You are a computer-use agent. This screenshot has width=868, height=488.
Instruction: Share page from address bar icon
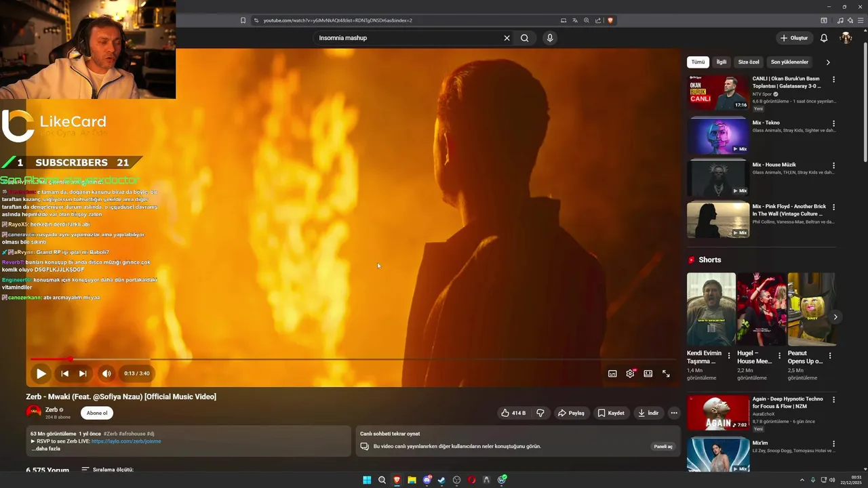pyautogui.click(x=597, y=20)
